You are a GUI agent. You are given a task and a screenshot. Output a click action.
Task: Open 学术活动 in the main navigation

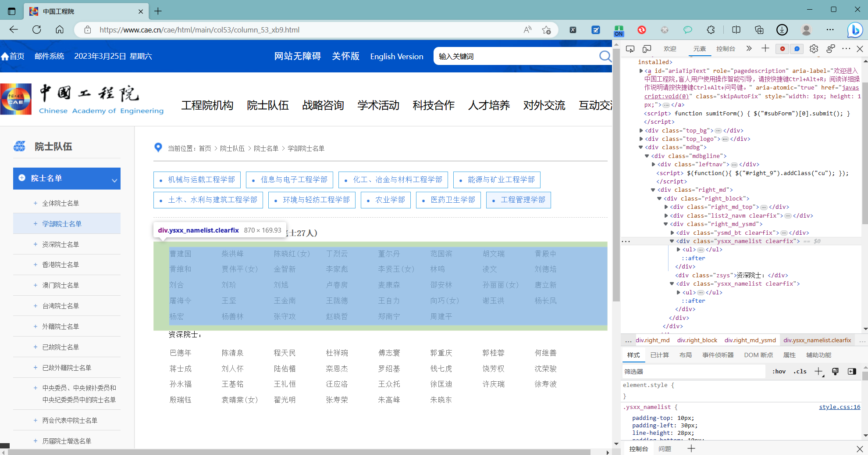378,105
